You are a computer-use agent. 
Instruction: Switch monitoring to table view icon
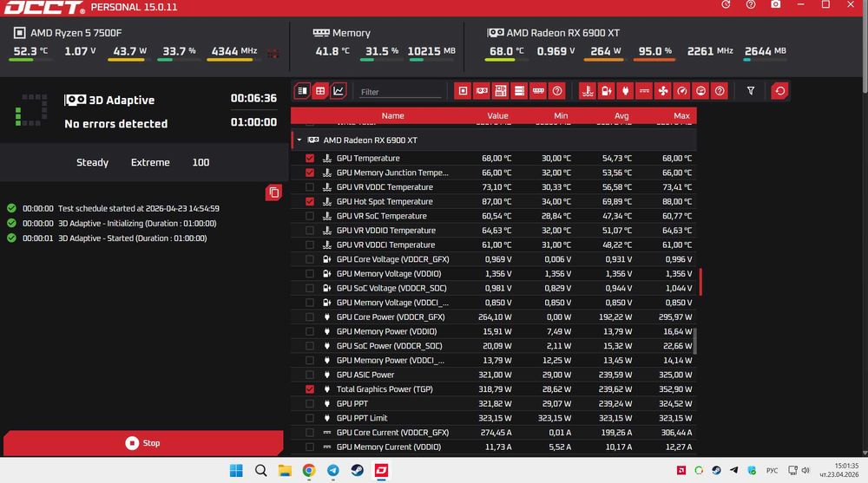320,91
